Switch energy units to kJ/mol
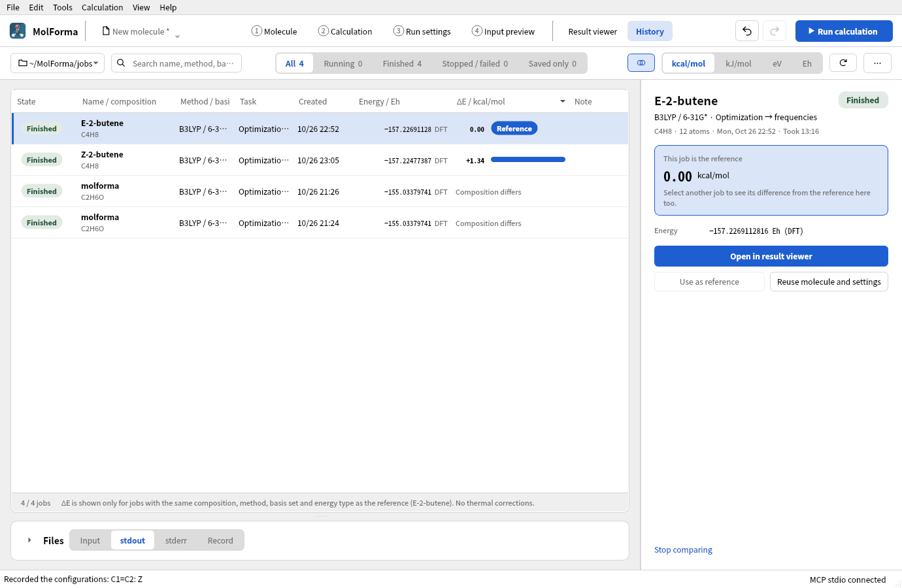 pyautogui.click(x=739, y=63)
